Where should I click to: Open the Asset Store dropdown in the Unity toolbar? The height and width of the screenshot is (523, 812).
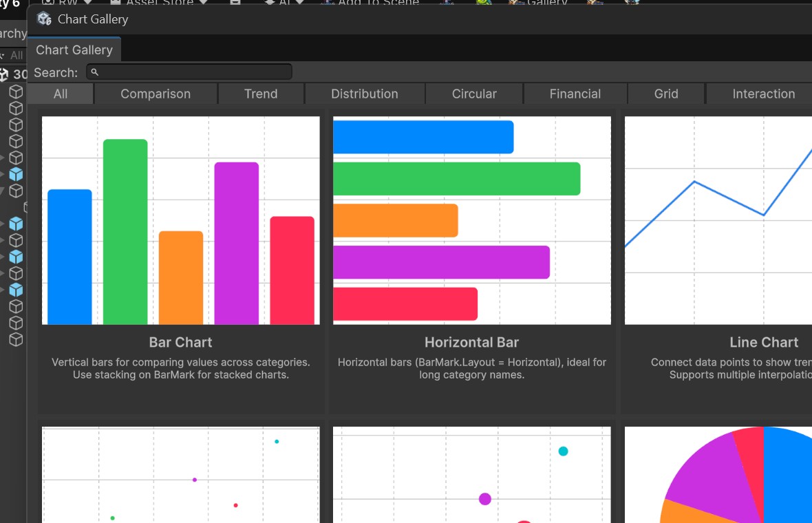point(159,2)
